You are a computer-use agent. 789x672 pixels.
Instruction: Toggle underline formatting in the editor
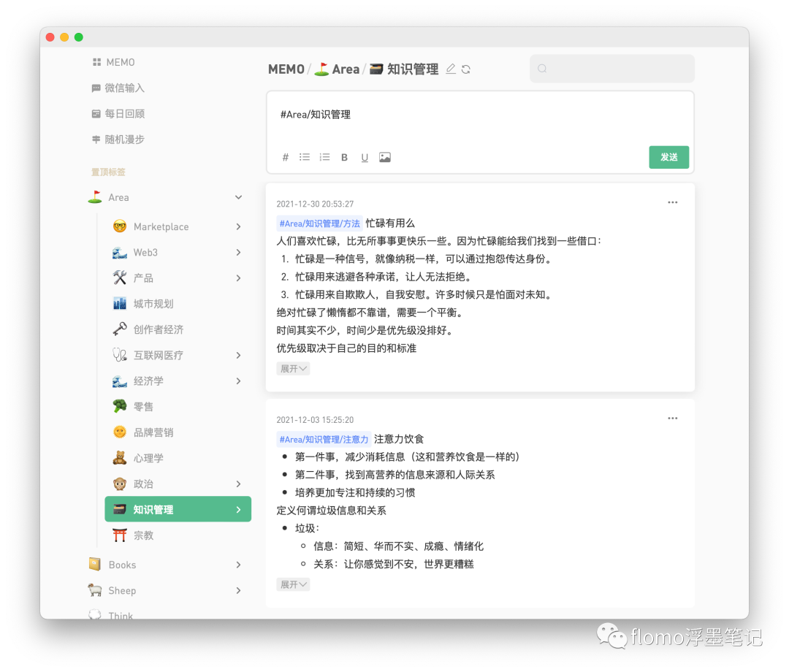coord(365,158)
